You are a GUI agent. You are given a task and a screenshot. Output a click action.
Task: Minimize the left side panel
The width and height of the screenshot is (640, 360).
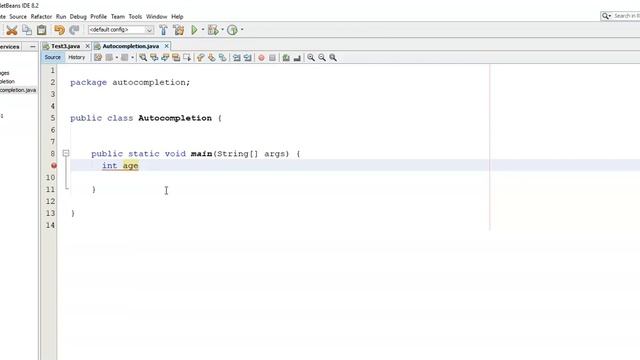pyautogui.click(x=33, y=47)
